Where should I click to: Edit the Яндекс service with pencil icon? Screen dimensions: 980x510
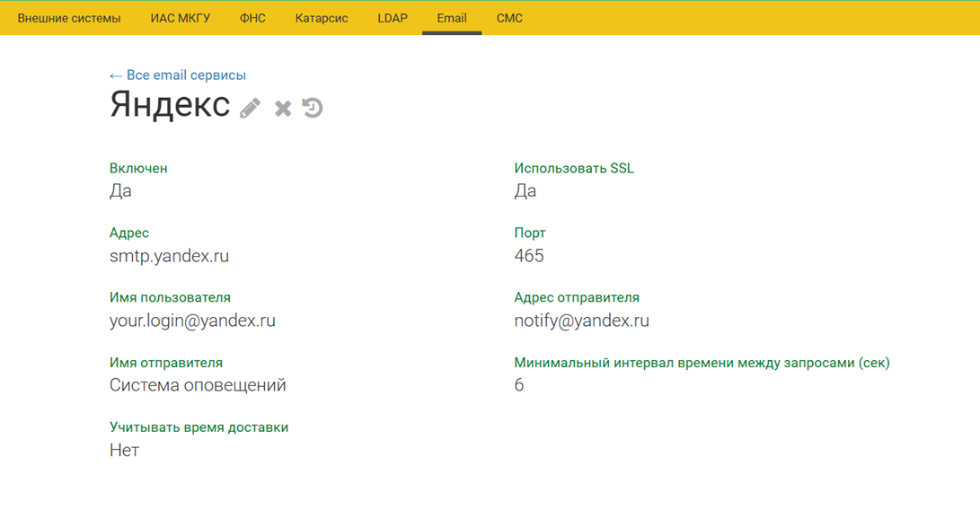point(250,108)
